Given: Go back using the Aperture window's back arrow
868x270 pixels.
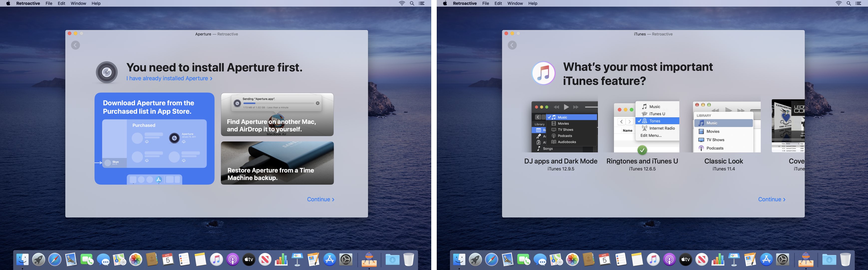Looking at the screenshot, I should [x=75, y=45].
